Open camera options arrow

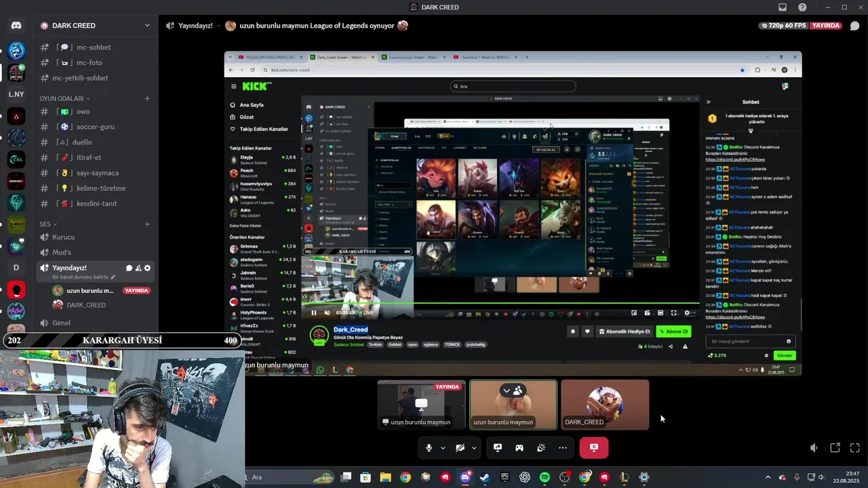tap(474, 447)
